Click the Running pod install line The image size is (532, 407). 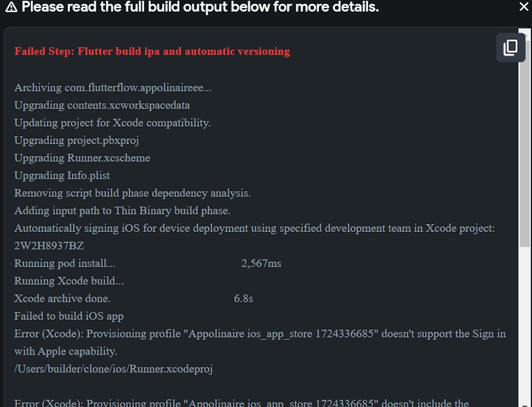(x=64, y=263)
